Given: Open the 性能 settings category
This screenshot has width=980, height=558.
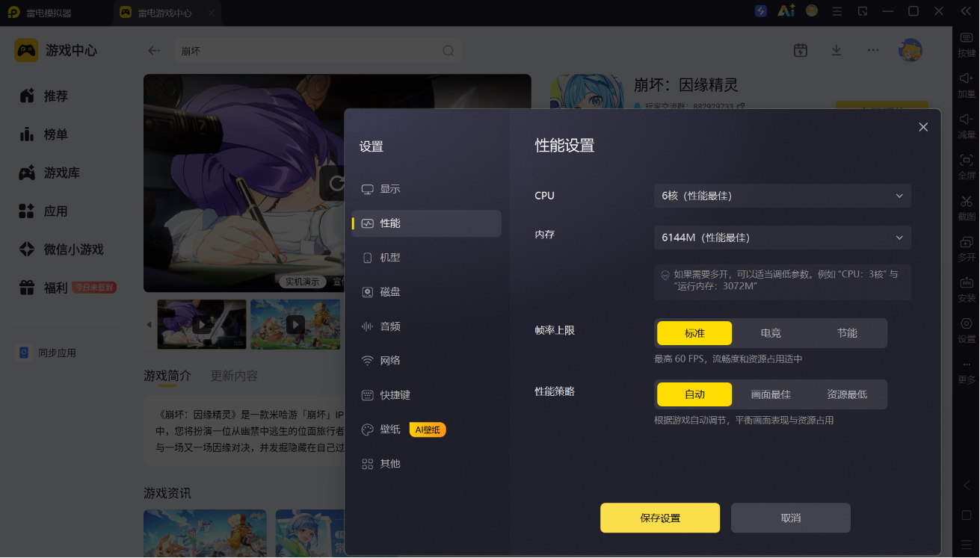Looking at the screenshot, I should tap(426, 223).
